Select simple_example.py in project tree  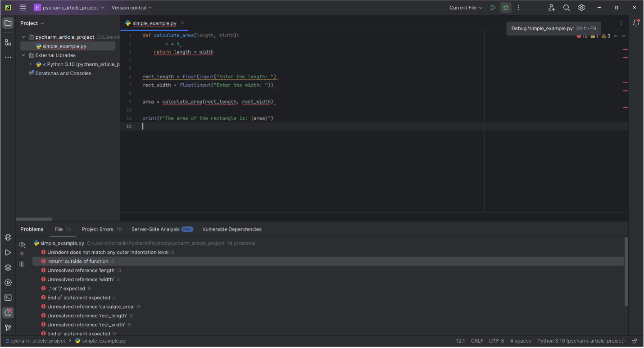64,46
